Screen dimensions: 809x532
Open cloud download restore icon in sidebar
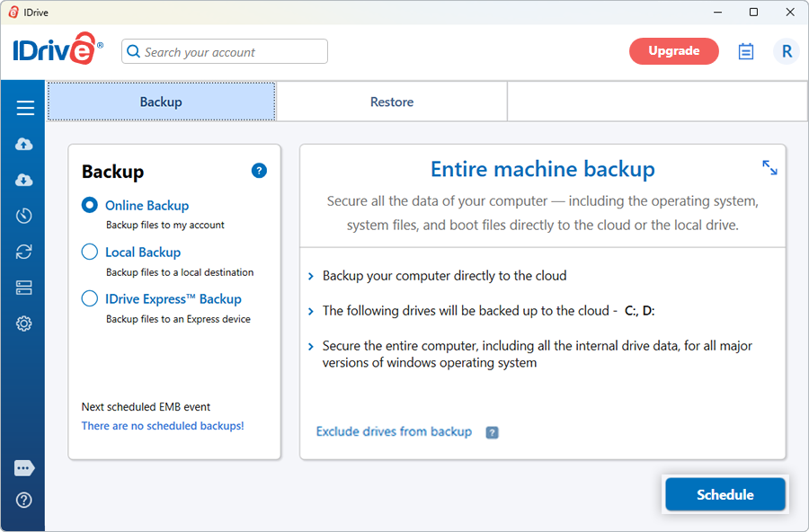coord(23,180)
